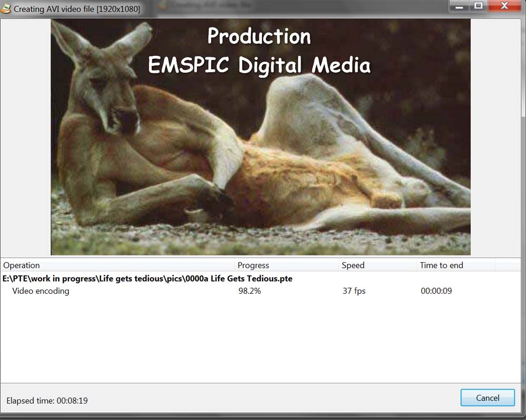
Task: Click the Progress column header
Action: [287, 265]
